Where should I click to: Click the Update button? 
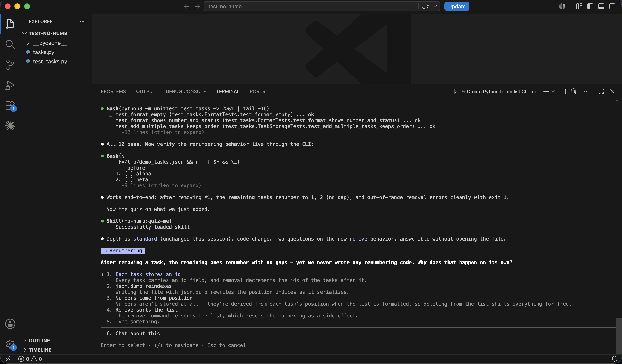[457, 6]
